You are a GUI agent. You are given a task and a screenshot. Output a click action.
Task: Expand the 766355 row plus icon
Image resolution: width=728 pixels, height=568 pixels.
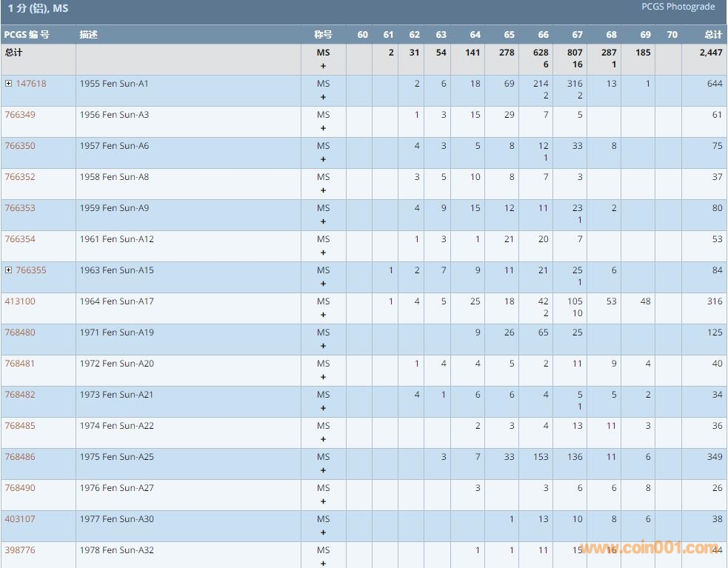coord(8,270)
